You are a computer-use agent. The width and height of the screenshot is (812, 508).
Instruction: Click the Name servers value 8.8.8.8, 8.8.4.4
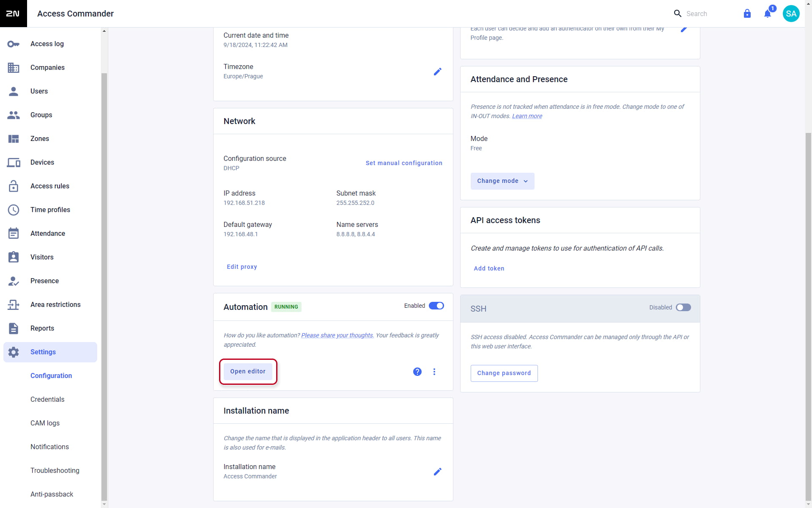pyautogui.click(x=356, y=235)
